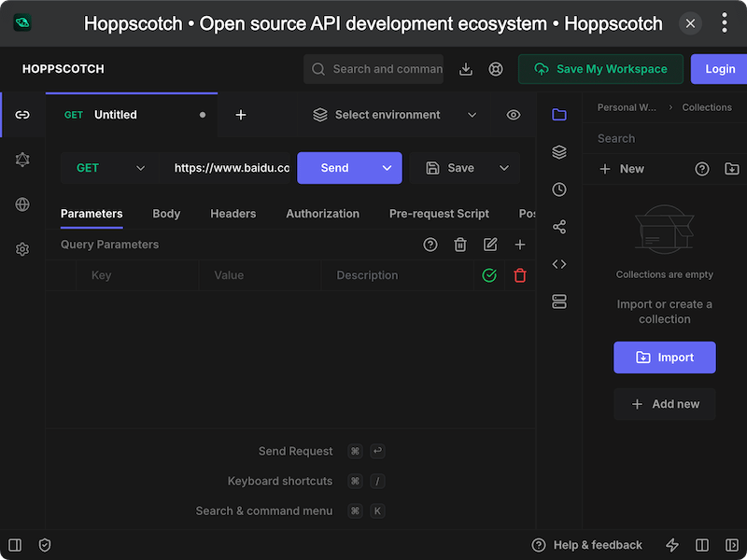Switch to the Pre-request Script tab

tap(439, 214)
